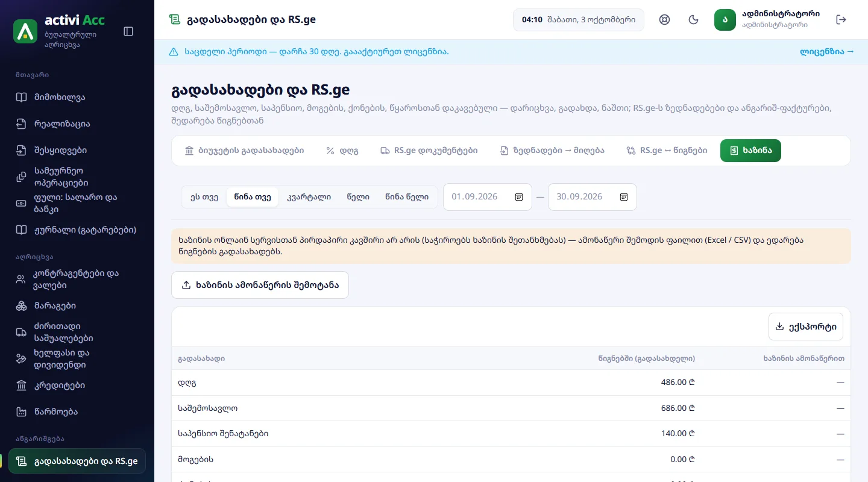Go to კრედიტები section
The image size is (868, 482).
77,385
